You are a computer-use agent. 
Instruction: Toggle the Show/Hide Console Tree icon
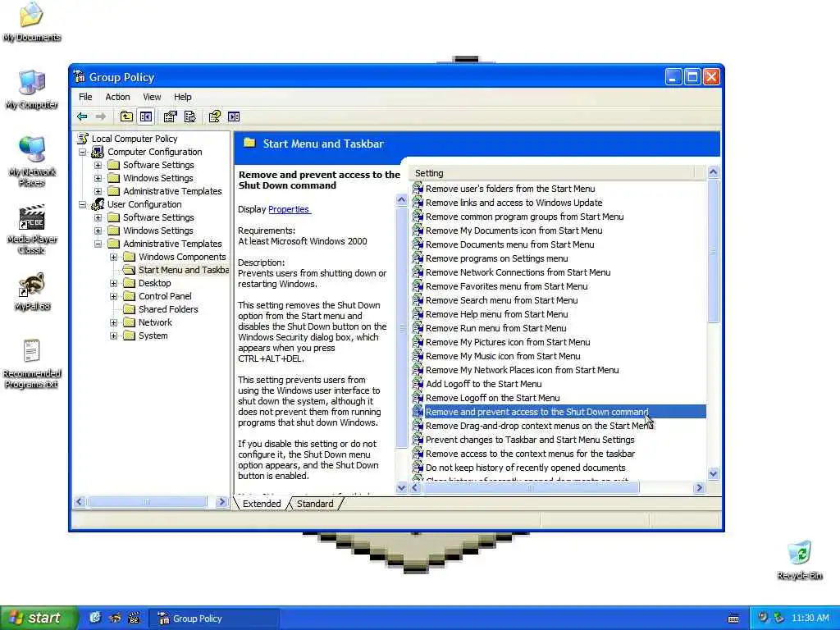(x=146, y=116)
